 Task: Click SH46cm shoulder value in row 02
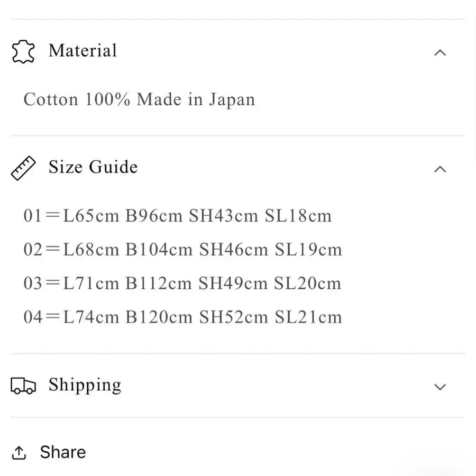coord(234,250)
